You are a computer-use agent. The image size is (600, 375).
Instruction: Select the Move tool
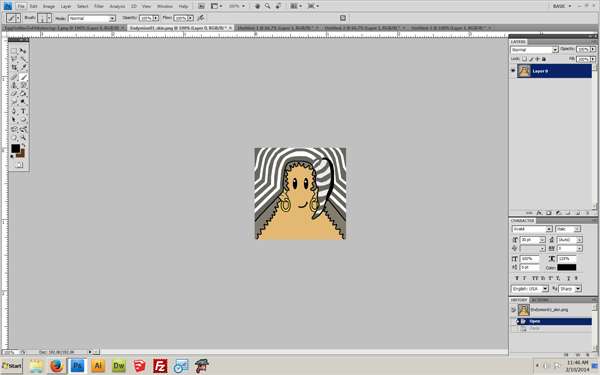point(23,51)
